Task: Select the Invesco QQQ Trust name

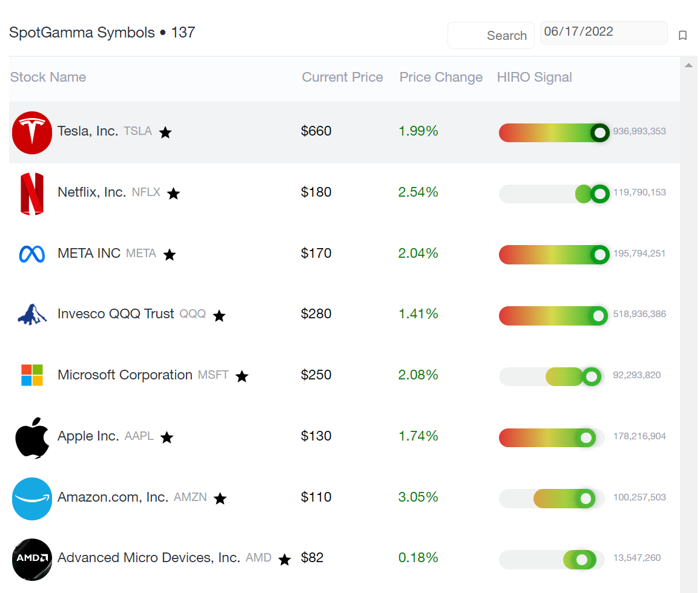Action: 116,313
